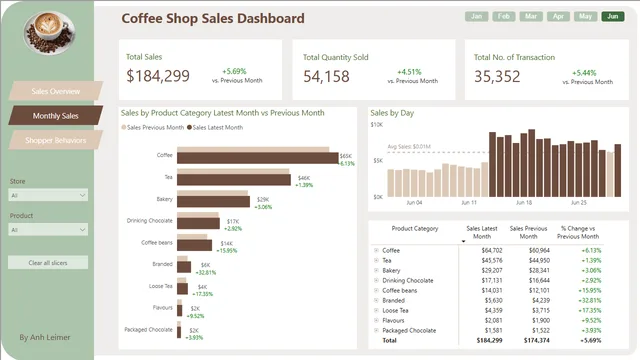Expand the Packaged Chocolate table row
The image size is (640, 360).
(376, 330)
